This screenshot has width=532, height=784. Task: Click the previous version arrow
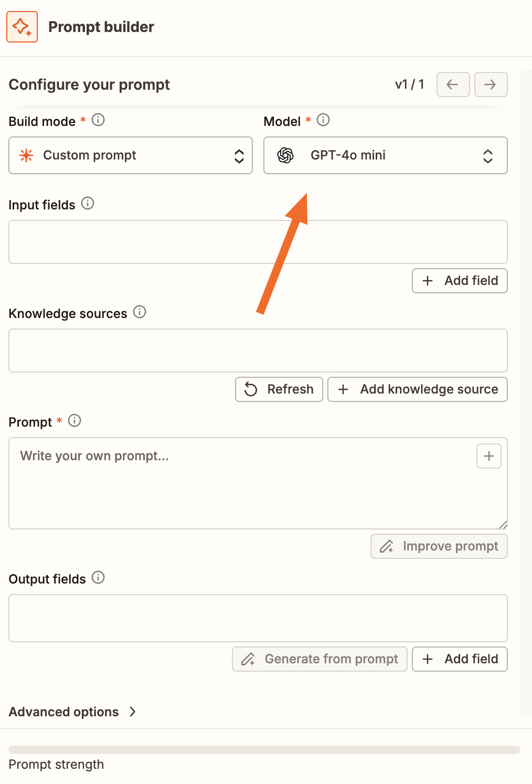coord(452,84)
